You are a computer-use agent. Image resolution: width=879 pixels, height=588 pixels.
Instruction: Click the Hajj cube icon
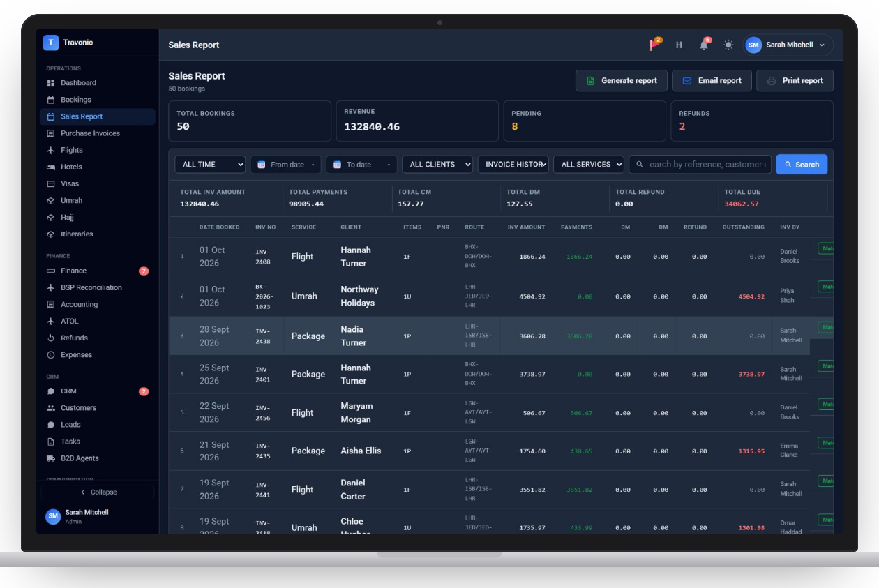tap(51, 217)
